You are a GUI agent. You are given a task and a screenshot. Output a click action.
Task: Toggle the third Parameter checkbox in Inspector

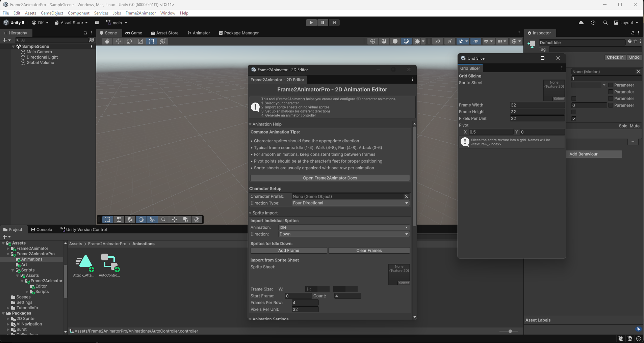point(611,98)
